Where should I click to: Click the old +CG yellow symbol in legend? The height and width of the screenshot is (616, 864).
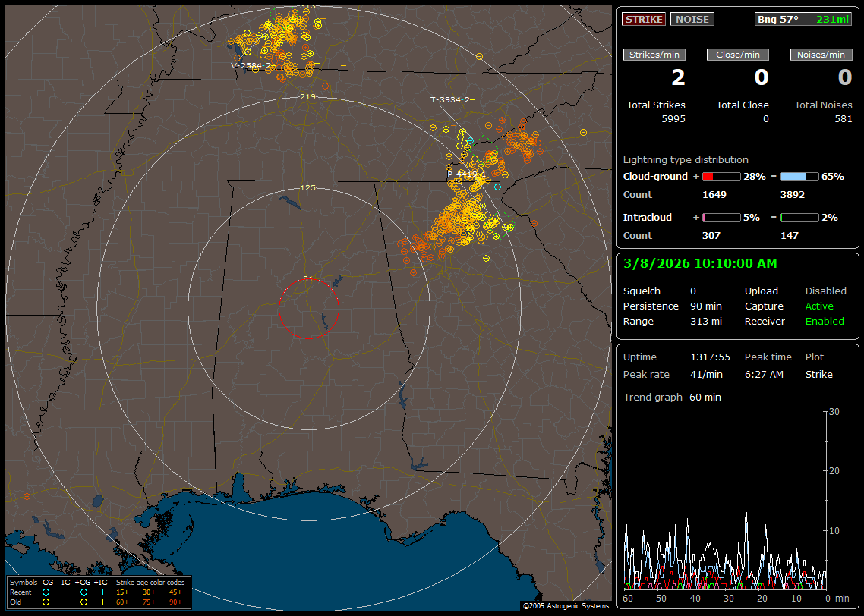84,602
